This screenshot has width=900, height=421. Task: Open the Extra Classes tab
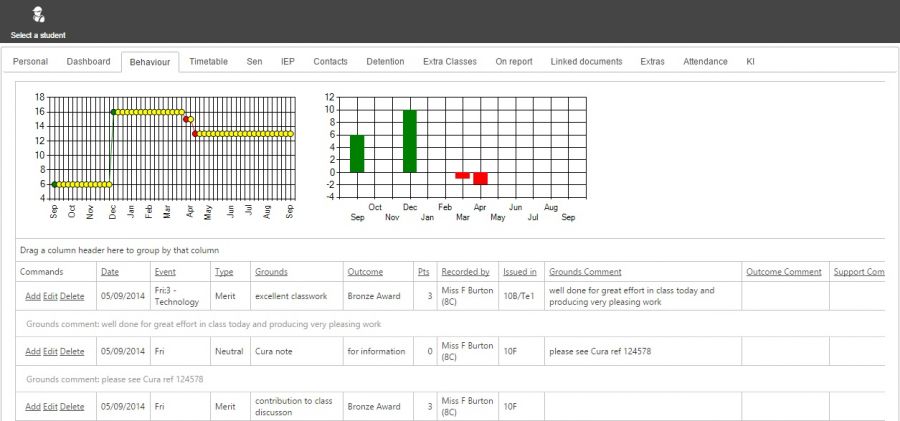click(x=449, y=61)
